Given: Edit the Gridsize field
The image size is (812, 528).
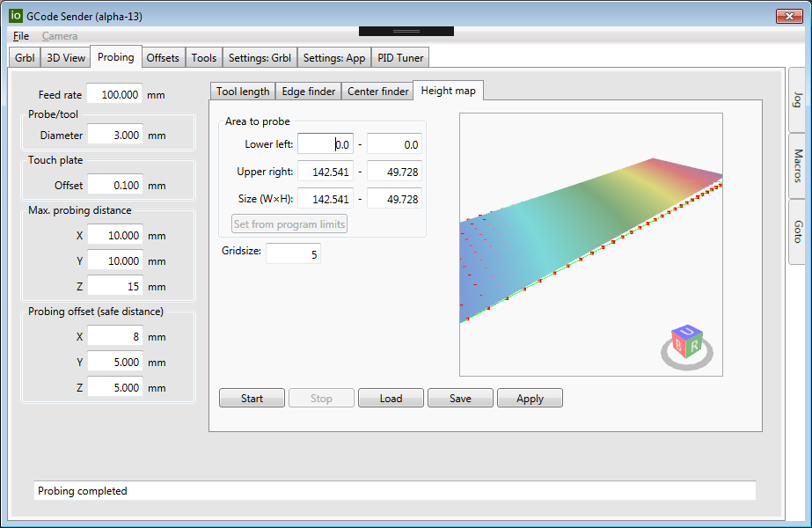Looking at the screenshot, I should coord(293,254).
